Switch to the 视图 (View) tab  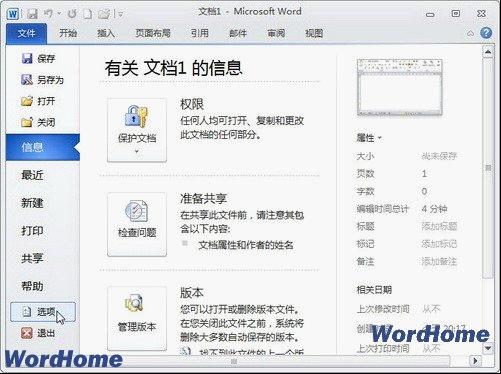point(314,33)
